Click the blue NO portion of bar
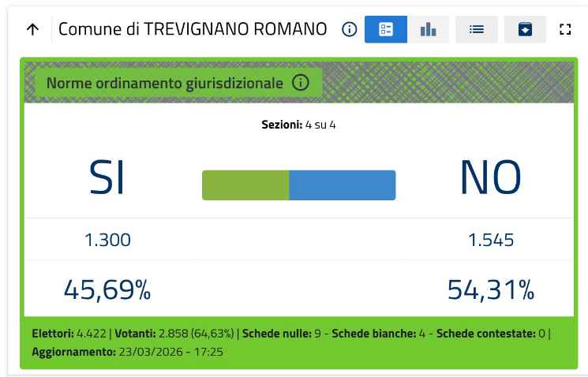The width and height of the screenshot is (588, 377). [342, 185]
